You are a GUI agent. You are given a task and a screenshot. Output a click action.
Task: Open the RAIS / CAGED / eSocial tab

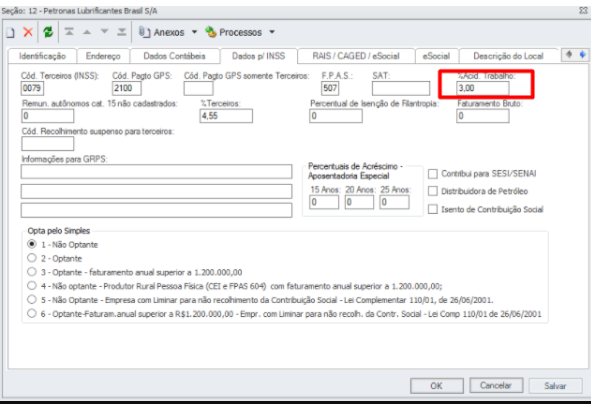(356, 56)
